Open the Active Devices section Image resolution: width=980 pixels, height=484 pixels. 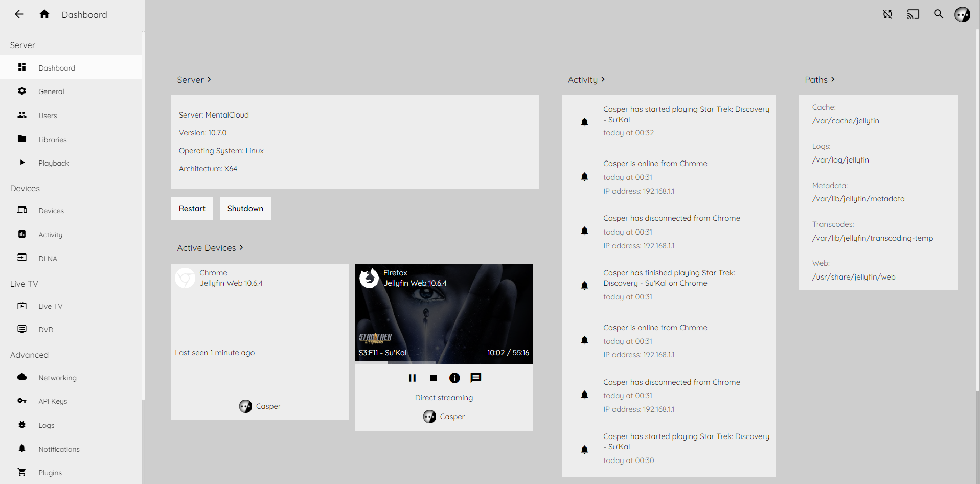pyautogui.click(x=210, y=248)
